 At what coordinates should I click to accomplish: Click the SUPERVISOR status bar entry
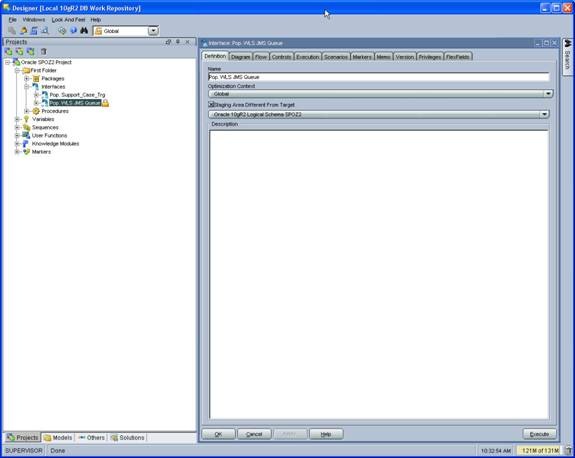click(x=24, y=450)
